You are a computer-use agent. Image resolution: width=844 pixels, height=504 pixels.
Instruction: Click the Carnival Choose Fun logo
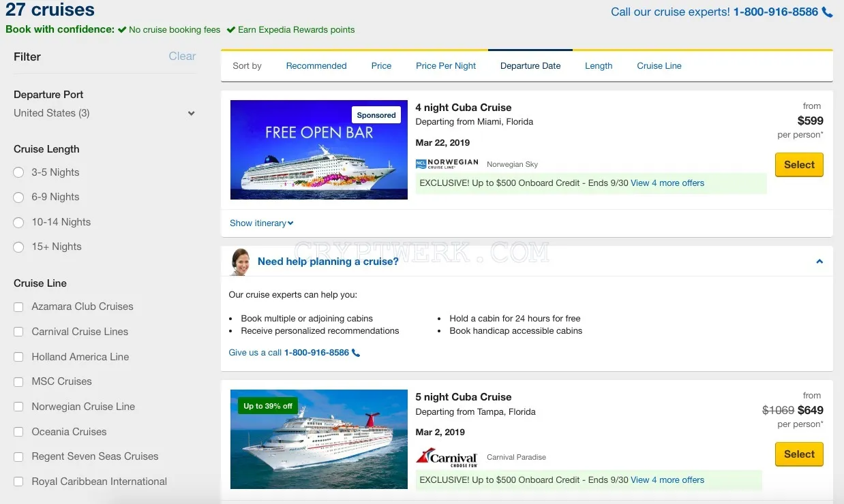447,457
